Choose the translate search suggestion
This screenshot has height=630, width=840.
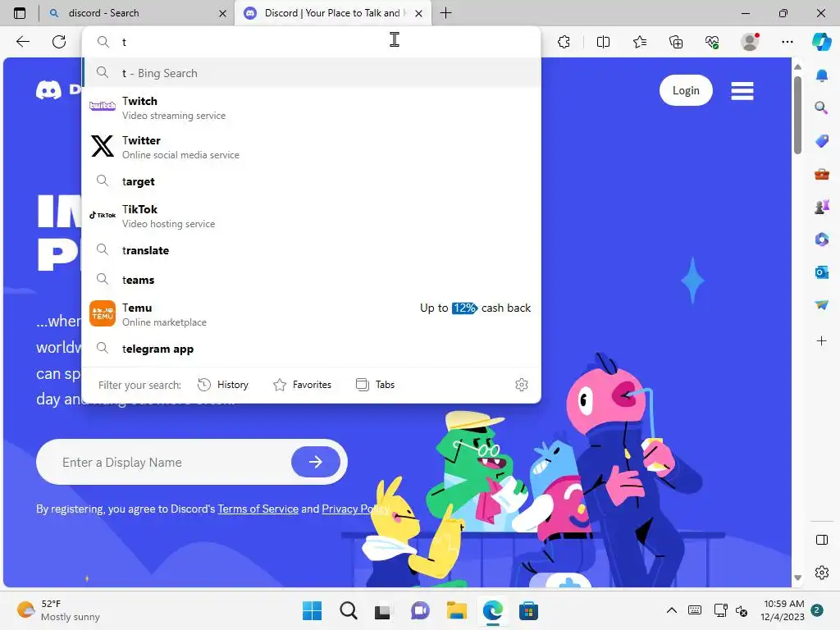(x=311, y=250)
